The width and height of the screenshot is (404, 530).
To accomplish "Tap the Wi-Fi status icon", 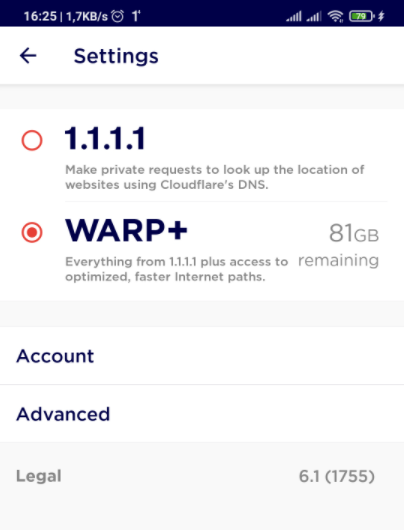I will [x=335, y=16].
